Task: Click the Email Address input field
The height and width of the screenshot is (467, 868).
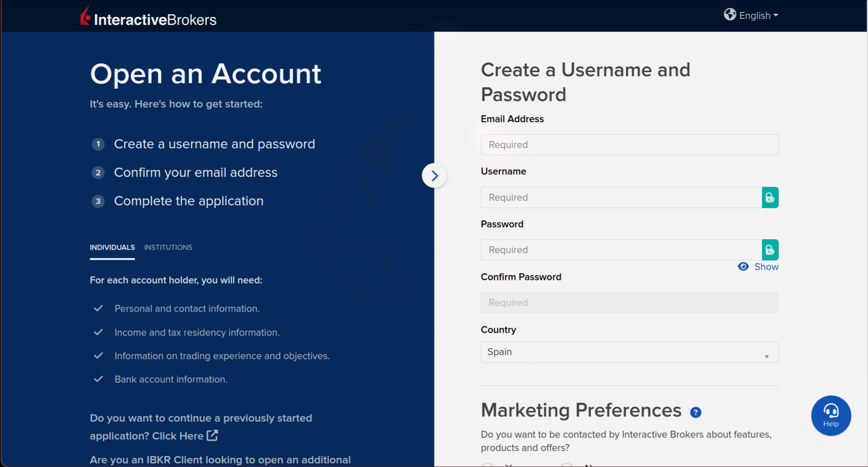Action: click(x=629, y=145)
